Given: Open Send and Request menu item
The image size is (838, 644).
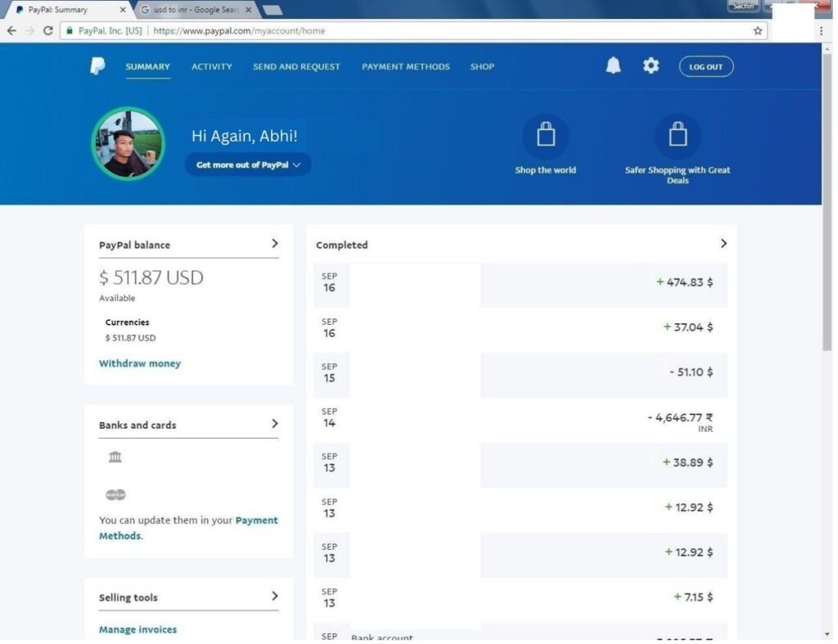Looking at the screenshot, I should click(x=296, y=67).
